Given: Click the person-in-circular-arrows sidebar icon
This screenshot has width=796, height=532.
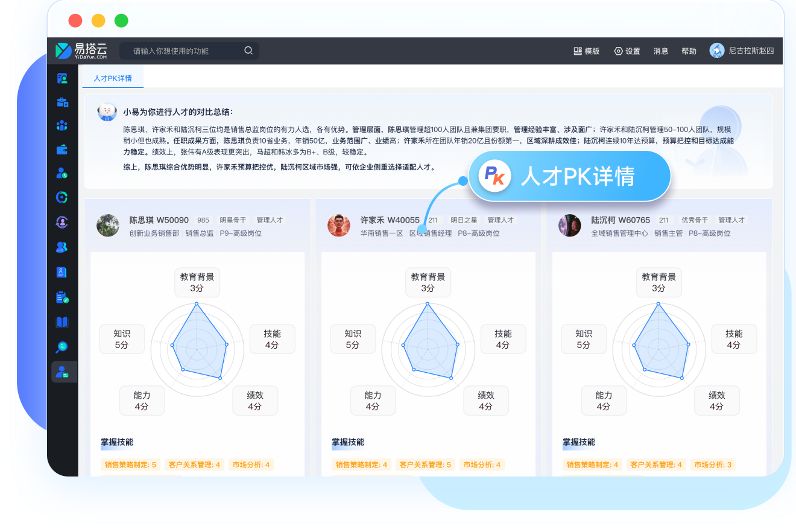Looking at the screenshot, I should tap(62, 222).
